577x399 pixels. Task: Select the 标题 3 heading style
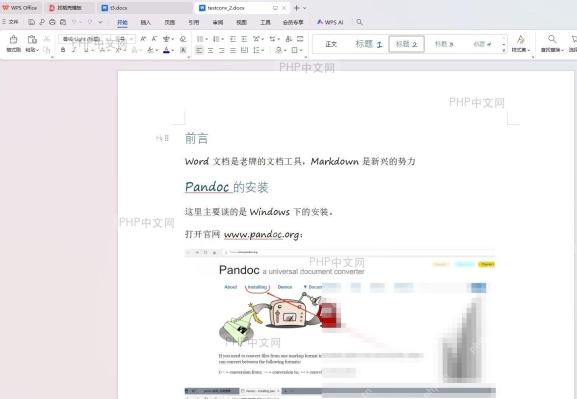click(444, 44)
